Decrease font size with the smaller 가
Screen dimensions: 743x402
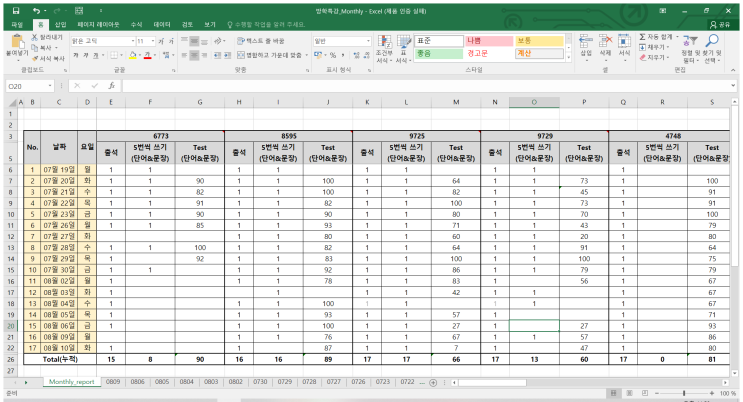tap(171, 41)
